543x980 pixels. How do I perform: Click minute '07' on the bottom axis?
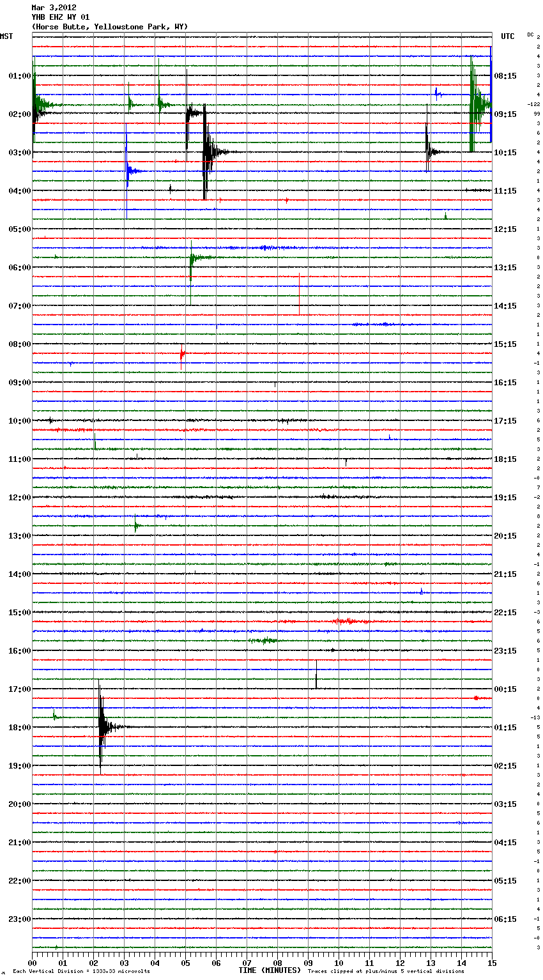click(x=247, y=962)
